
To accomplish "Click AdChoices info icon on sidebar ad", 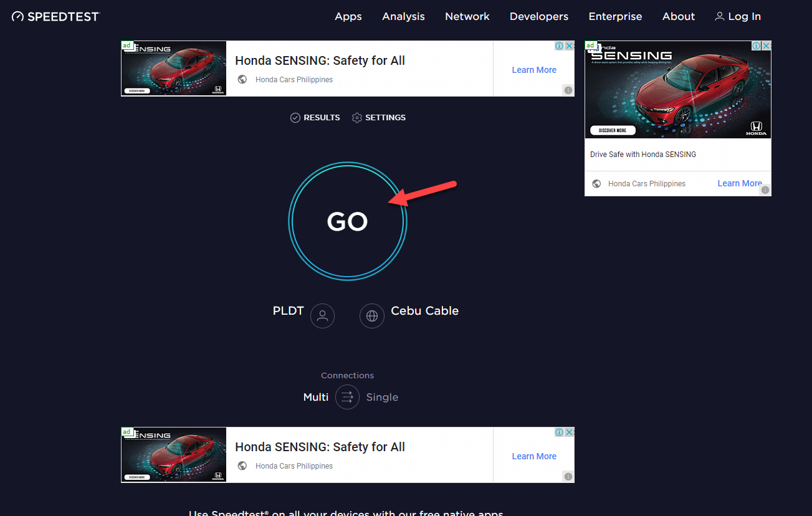I will point(757,45).
